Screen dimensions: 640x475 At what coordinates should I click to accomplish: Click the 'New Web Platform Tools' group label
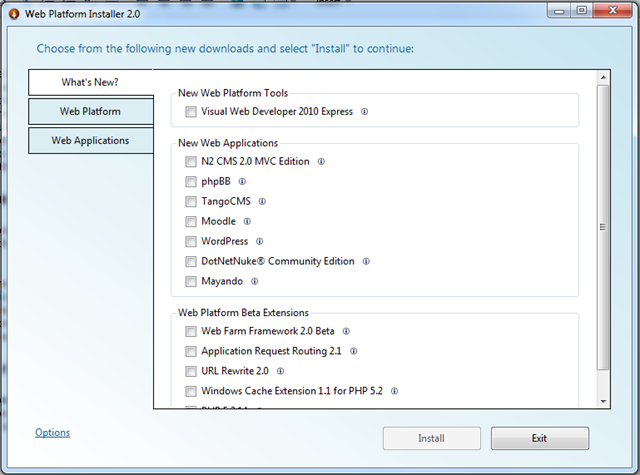tap(233, 93)
